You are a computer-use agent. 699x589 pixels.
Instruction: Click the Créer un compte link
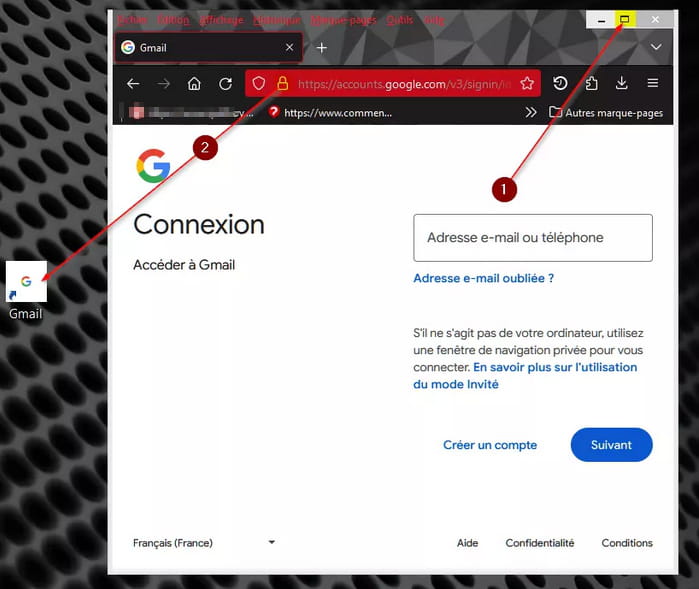pyautogui.click(x=490, y=445)
